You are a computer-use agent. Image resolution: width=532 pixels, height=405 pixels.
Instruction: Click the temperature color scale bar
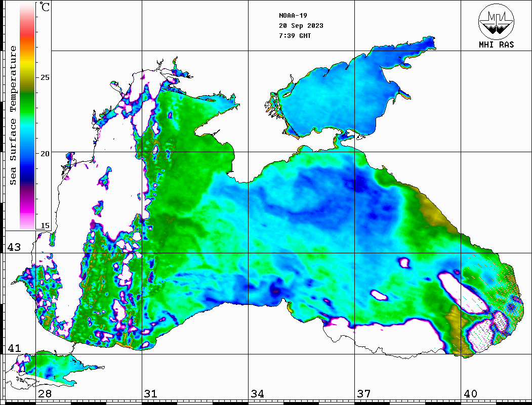pyautogui.click(x=27, y=116)
